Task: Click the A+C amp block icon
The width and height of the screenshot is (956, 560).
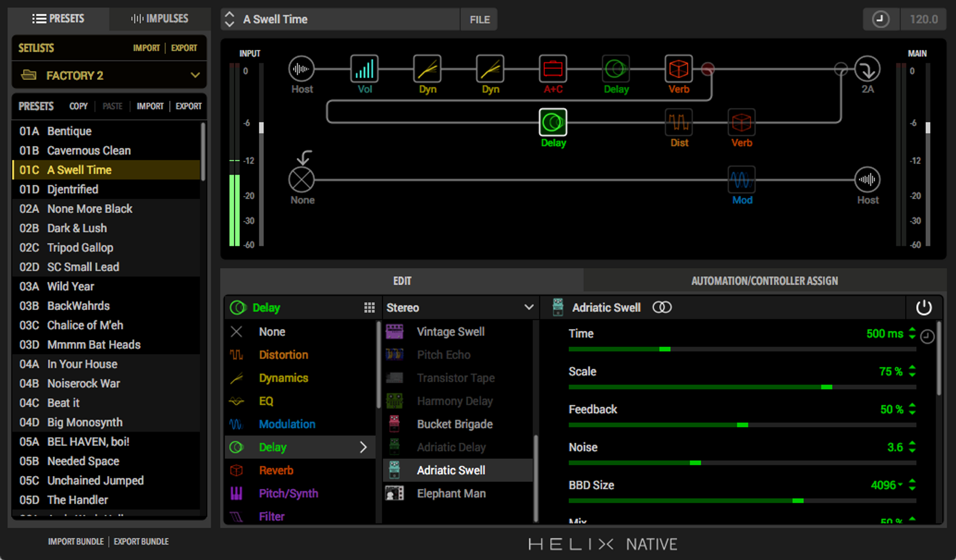Action: (553, 69)
